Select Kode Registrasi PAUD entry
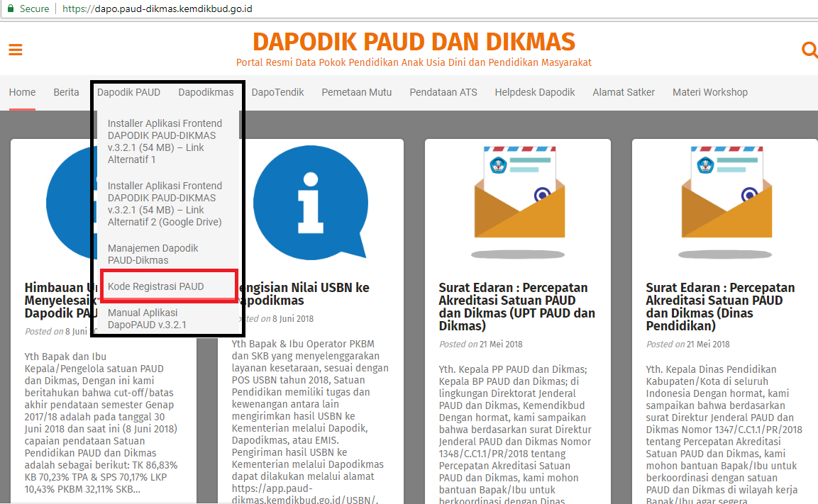This screenshot has height=504, width=818. pyautogui.click(x=156, y=286)
